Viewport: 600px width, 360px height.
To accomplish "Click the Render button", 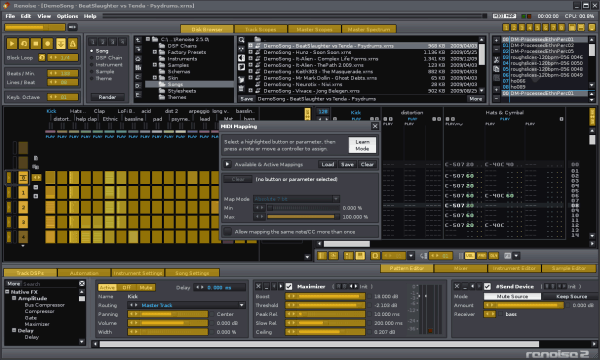I will click(x=107, y=97).
